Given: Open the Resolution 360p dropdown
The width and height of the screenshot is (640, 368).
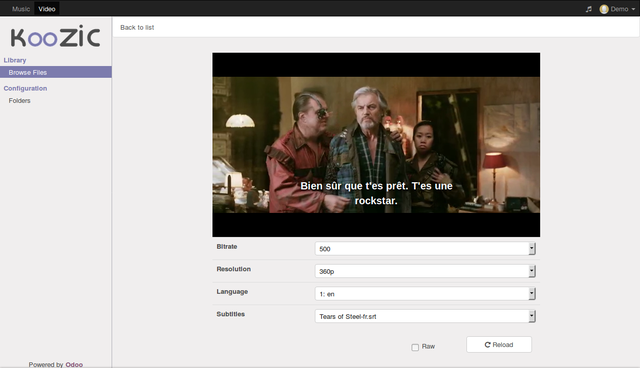Looking at the screenshot, I should pyautogui.click(x=425, y=271).
